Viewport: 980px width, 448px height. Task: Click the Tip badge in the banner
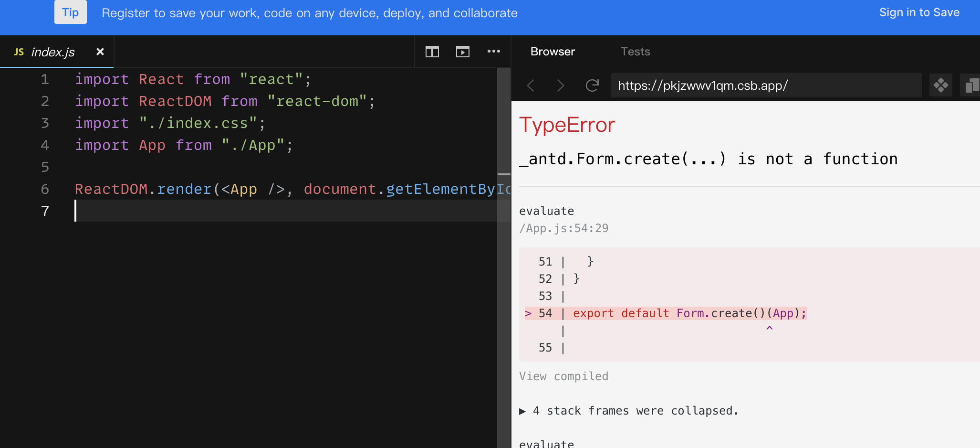tap(71, 12)
